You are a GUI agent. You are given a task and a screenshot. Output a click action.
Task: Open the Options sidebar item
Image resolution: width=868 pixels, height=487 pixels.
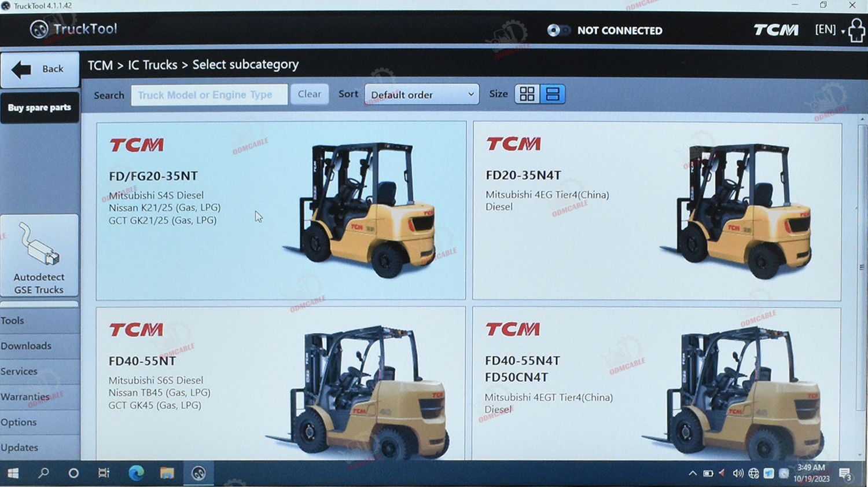[39, 422]
